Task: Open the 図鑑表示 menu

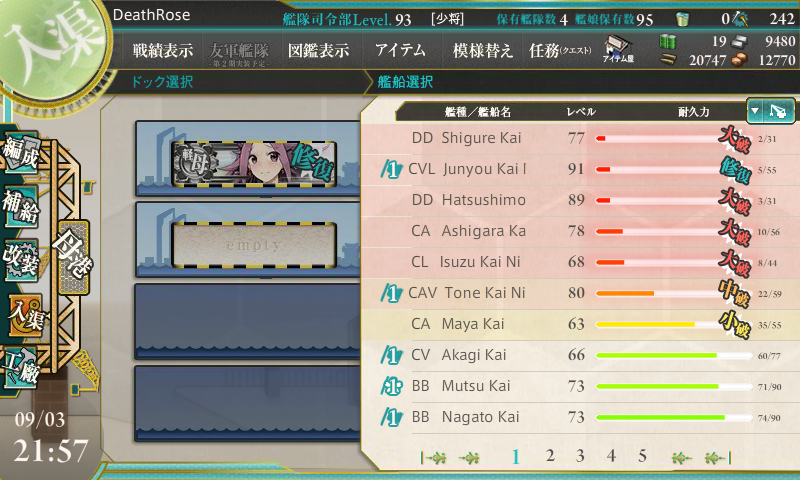Action: [318, 50]
